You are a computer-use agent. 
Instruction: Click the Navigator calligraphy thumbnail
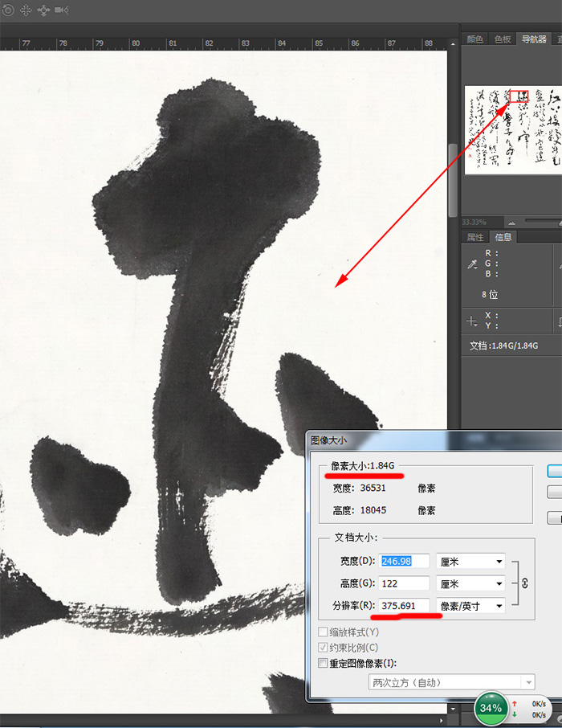(x=513, y=130)
